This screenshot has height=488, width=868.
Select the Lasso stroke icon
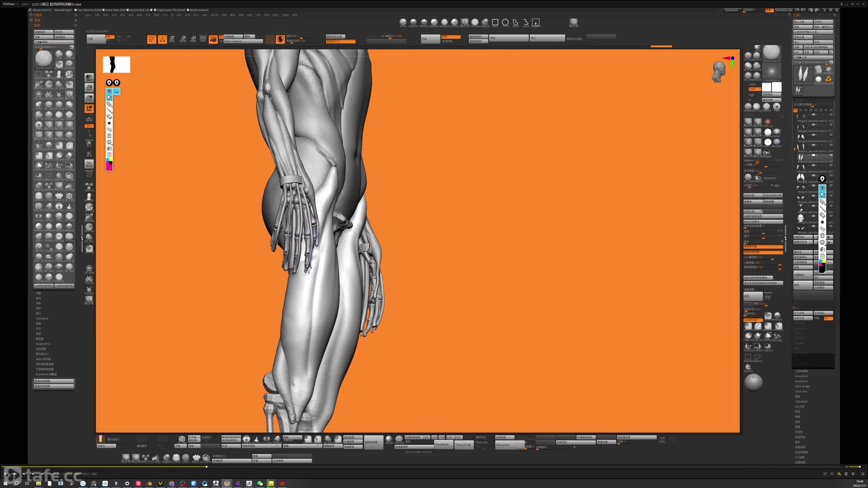[x=515, y=22]
